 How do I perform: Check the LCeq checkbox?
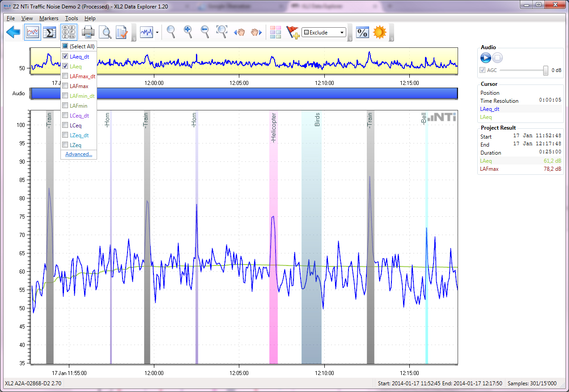tap(65, 125)
